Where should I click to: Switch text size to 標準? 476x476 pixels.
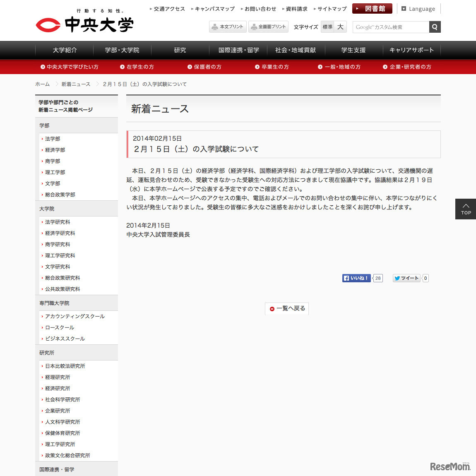coord(327,26)
